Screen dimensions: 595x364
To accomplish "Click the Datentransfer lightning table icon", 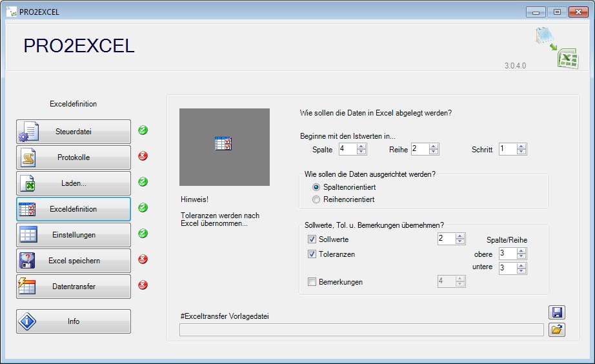I will pyautogui.click(x=27, y=286).
